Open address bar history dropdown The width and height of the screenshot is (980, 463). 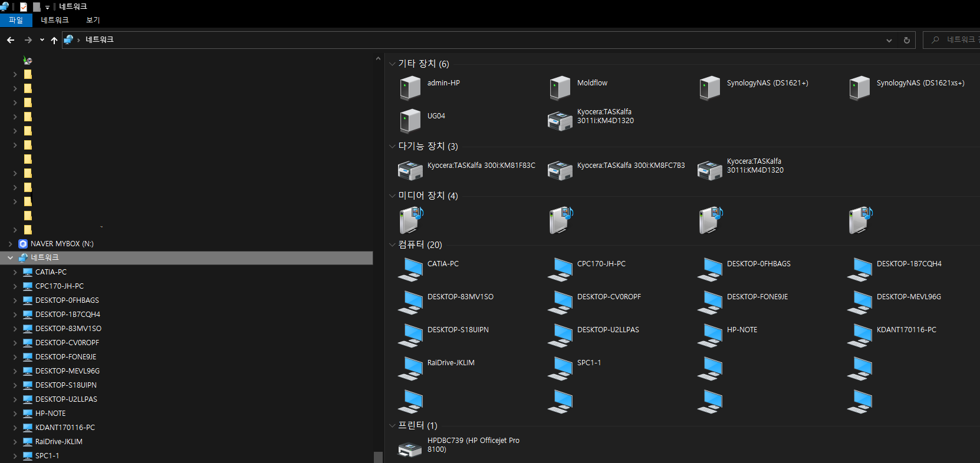pyautogui.click(x=889, y=40)
